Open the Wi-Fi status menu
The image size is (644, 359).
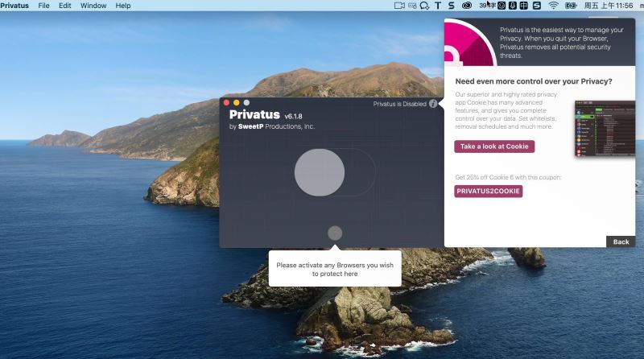[x=554, y=6]
